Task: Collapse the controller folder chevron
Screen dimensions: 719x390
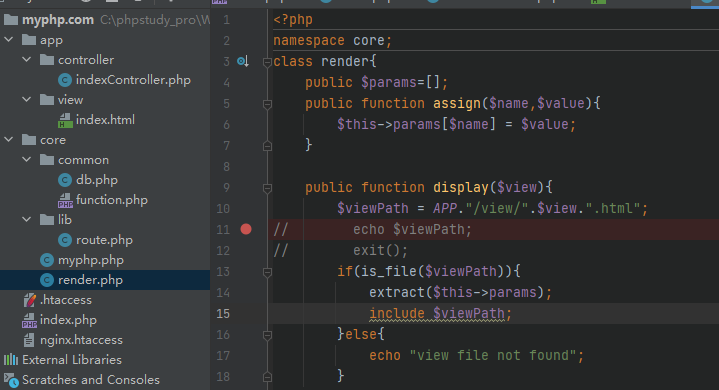Action: click(x=27, y=60)
